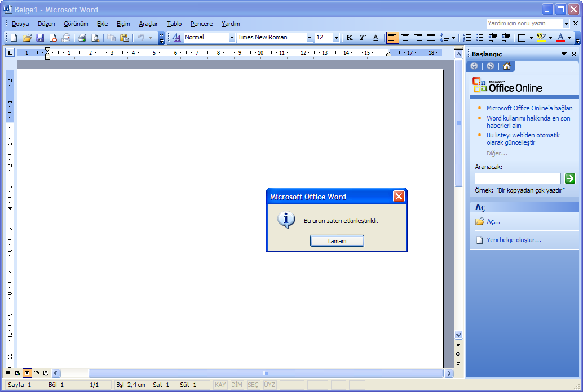Click the Open folder toolbar icon
The height and width of the screenshot is (392, 583).
point(26,38)
